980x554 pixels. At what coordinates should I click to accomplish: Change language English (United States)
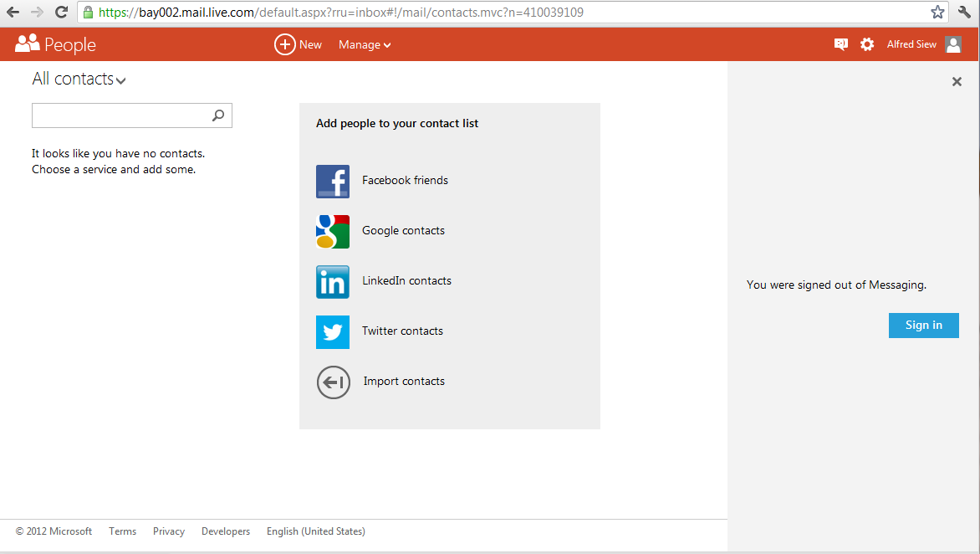315,531
